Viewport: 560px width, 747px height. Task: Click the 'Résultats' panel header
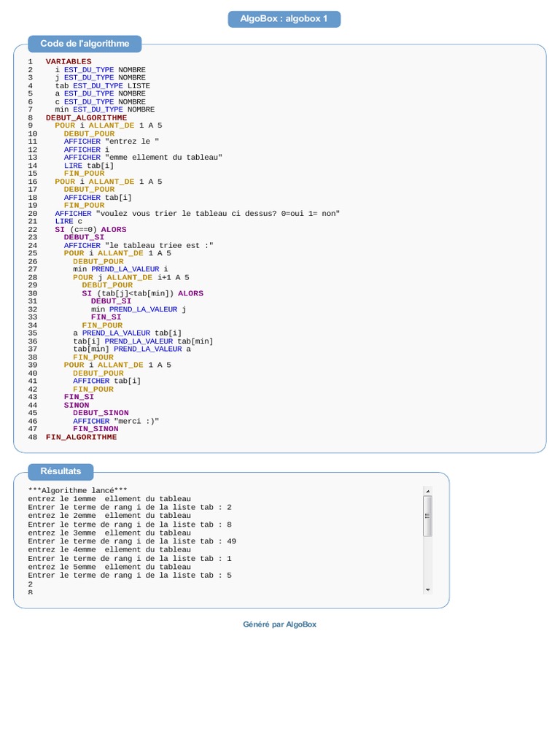(61, 472)
